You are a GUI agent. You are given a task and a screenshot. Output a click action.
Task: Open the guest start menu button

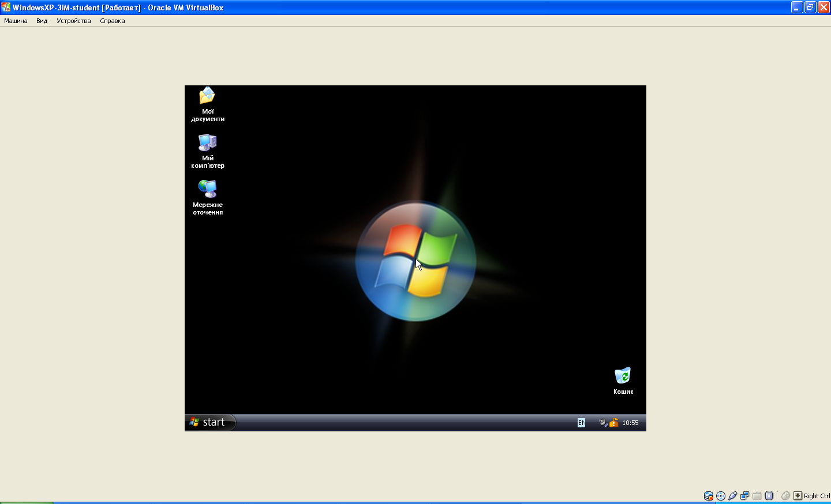coord(211,423)
